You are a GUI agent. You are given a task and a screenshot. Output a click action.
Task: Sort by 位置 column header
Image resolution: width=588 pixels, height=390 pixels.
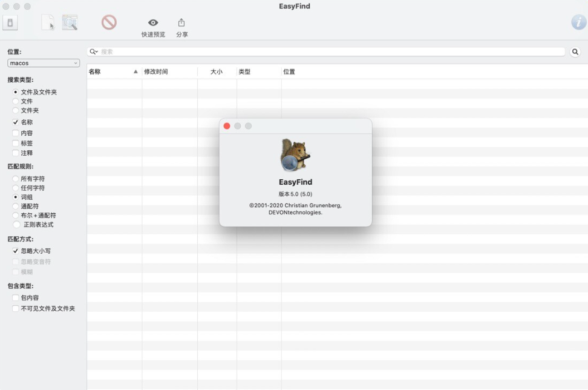(434, 71)
